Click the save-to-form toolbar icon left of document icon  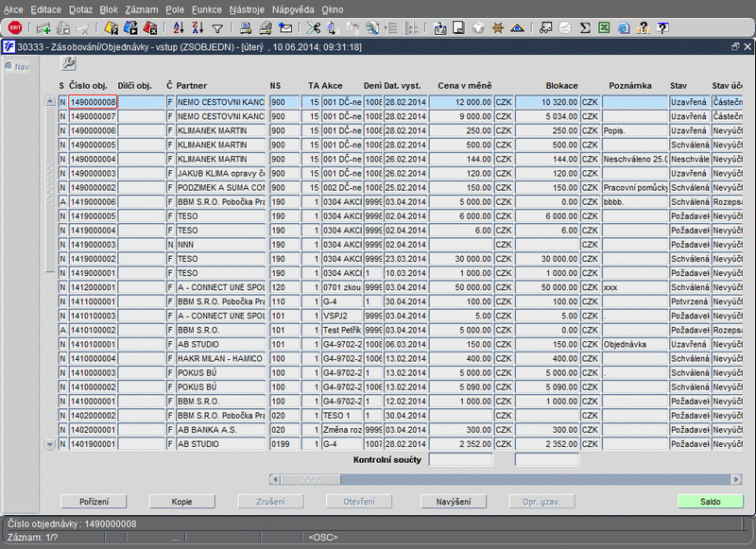[439, 28]
